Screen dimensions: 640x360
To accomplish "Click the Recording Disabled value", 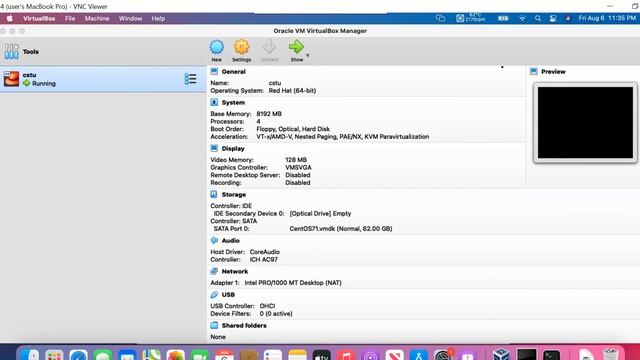I will 298,183.
